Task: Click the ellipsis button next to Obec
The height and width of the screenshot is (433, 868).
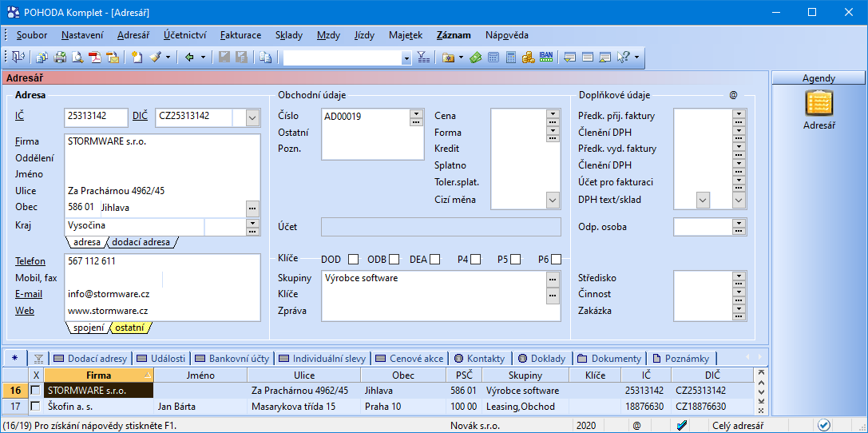Action: point(253,209)
